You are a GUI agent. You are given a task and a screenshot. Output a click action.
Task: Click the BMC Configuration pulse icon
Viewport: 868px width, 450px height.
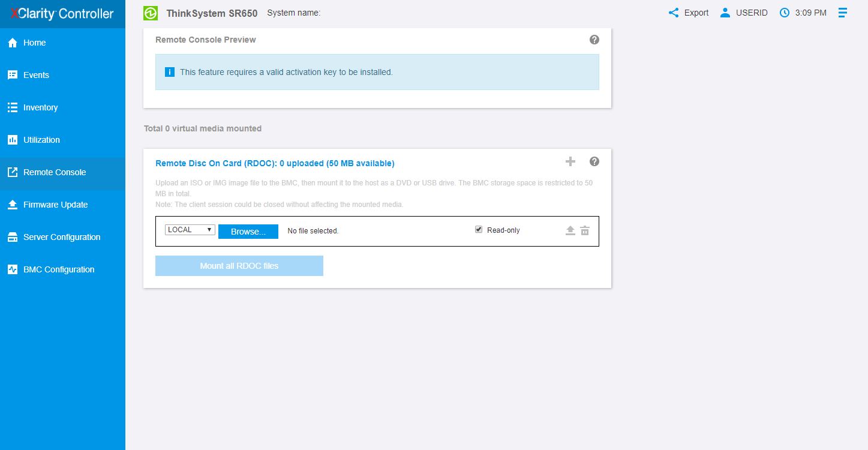pos(12,269)
